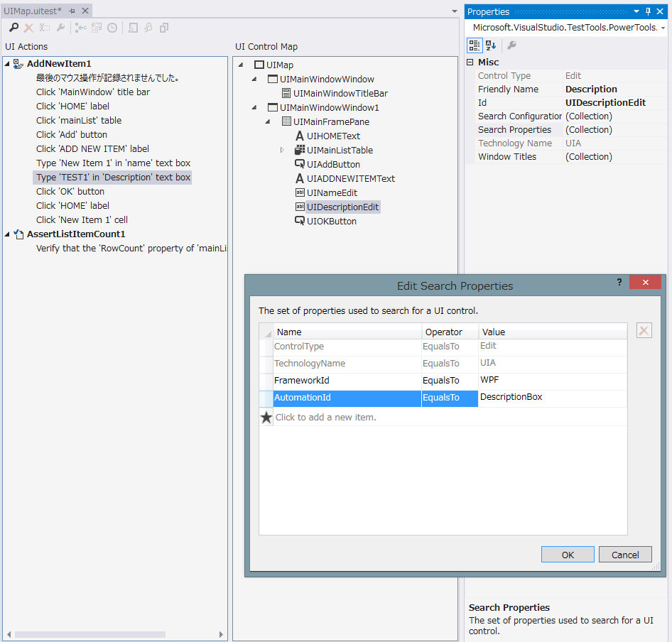Switch the Properties panel to Categorized view
The image size is (672, 642).
tap(475, 45)
